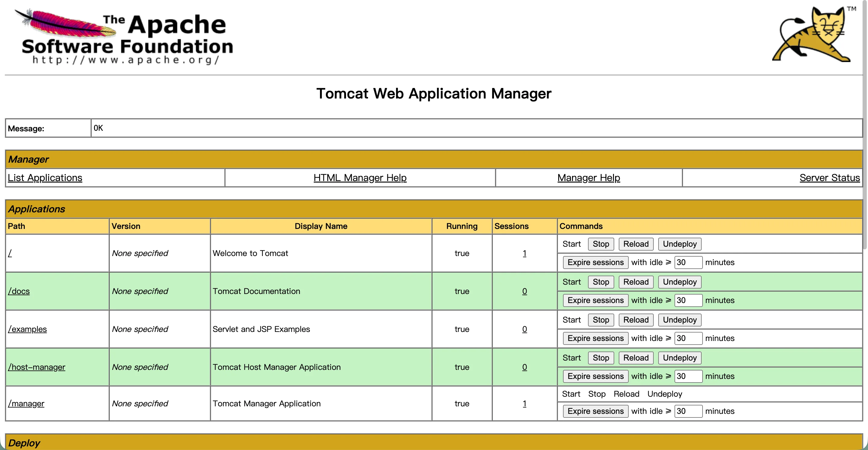The width and height of the screenshot is (868, 450).
Task: Edit idle minutes field for /host-manager
Action: tap(688, 376)
